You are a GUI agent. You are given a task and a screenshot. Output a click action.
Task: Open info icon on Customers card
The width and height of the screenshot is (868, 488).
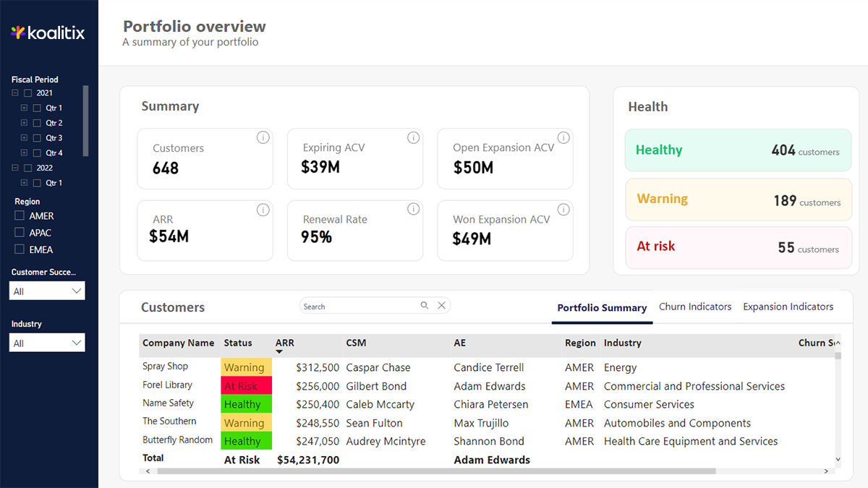pos(263,137)
